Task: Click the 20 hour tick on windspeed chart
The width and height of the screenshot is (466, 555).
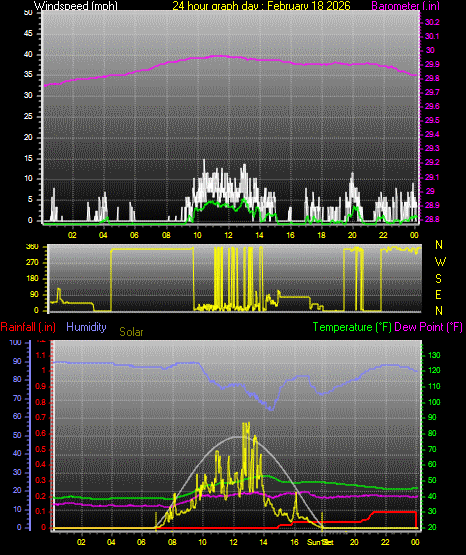Action: coord(352,235)
